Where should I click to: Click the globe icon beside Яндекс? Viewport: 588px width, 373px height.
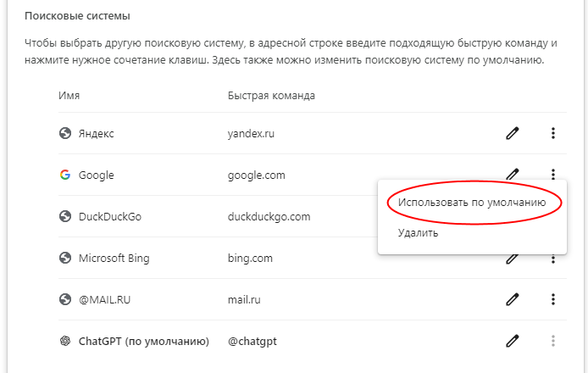coord(65,133)
